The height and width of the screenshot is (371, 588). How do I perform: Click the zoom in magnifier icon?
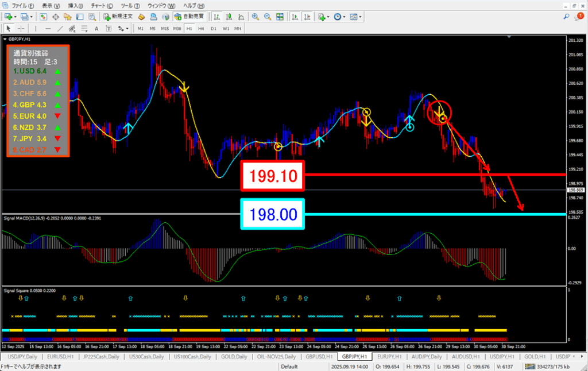point(255,17)
